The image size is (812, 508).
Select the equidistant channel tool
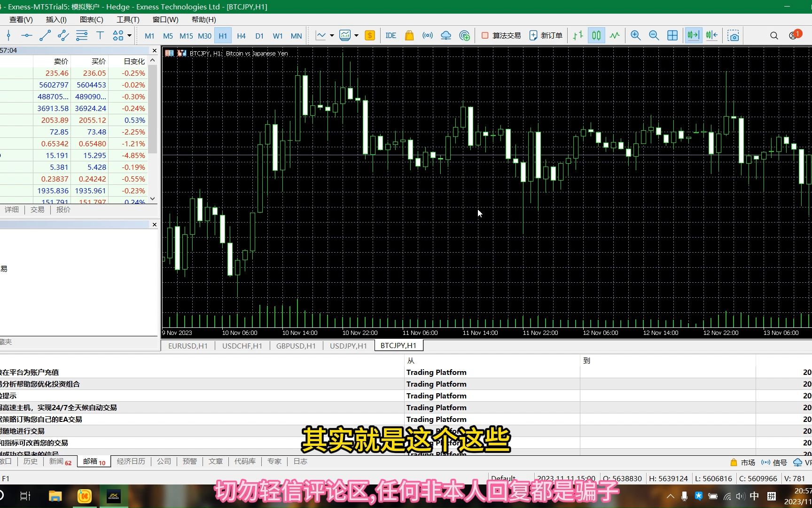tap(63, 35)
